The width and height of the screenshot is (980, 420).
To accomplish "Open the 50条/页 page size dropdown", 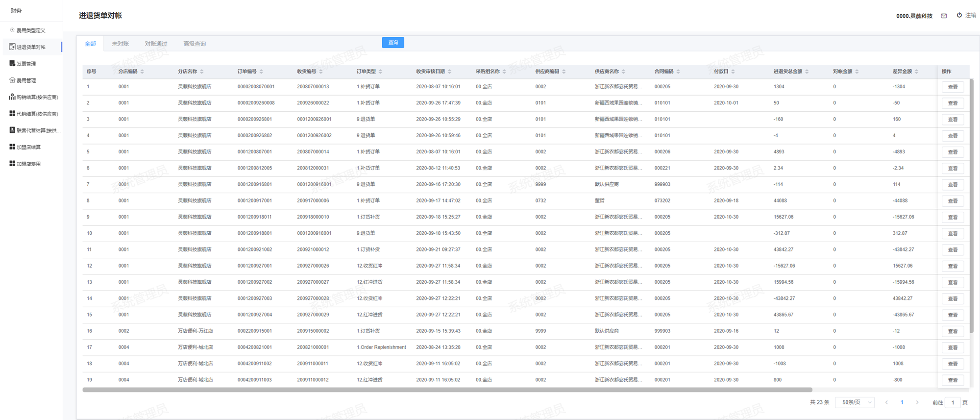I will click(x=855, y=402).
